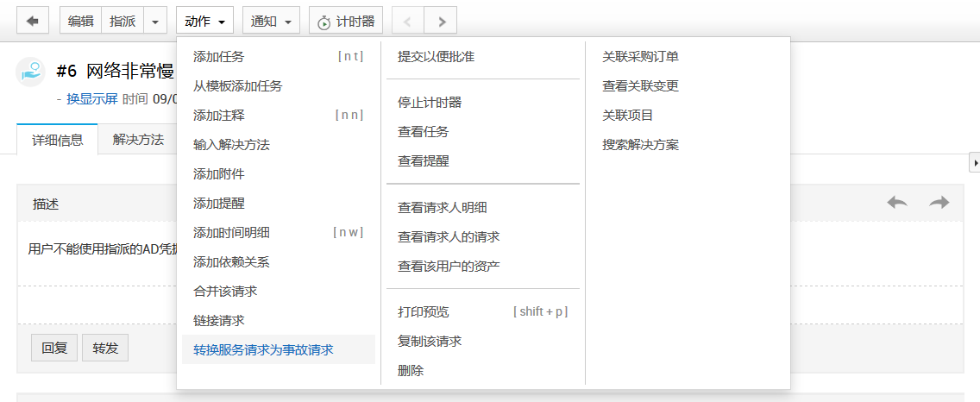Screen dimensions: 980x402
Task: Click the reply arrow icon in 描述 header
Action: click(x=897, y=202)
